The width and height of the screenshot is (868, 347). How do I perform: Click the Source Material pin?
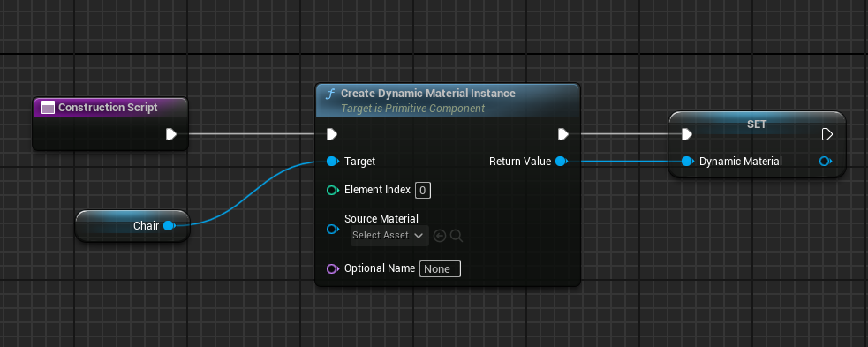point(332,229)
